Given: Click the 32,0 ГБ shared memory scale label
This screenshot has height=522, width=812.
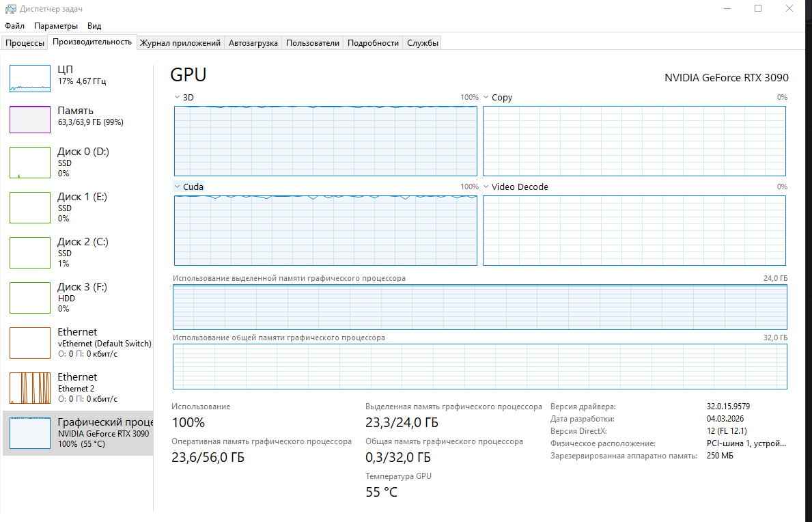Looking at the screenshot, I should tap(775, 338).
